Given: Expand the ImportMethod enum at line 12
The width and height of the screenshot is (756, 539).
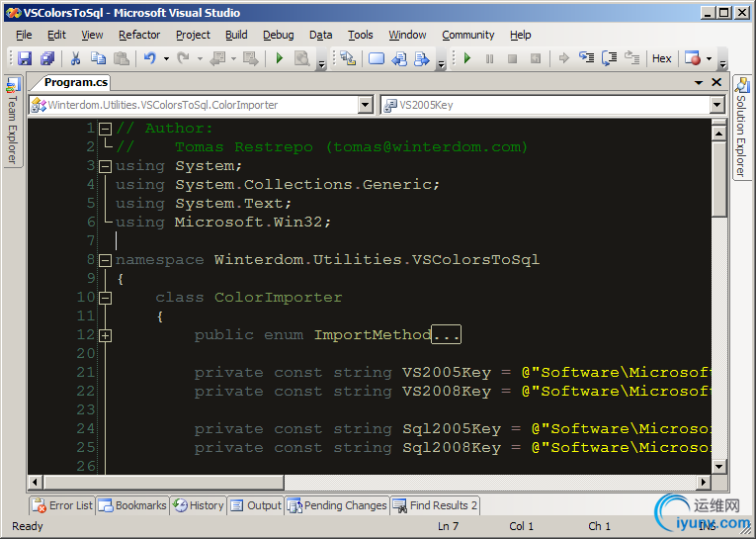Looking at the screenshot, I should (105, 336).
